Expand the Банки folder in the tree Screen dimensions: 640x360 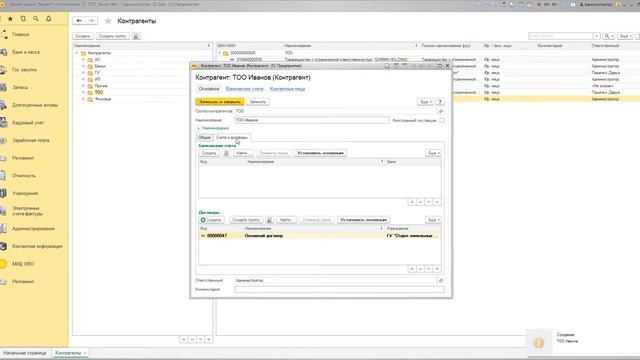(x=83, y=66)
